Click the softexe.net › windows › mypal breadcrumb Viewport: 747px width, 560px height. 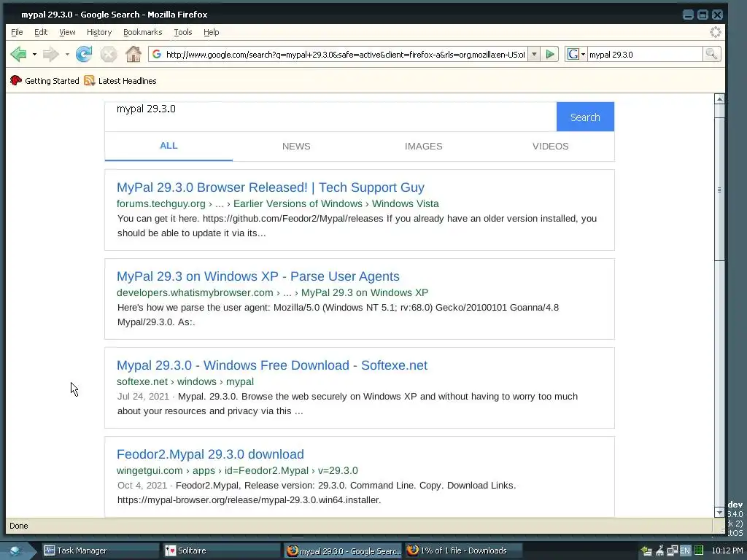tap(185, 381)
